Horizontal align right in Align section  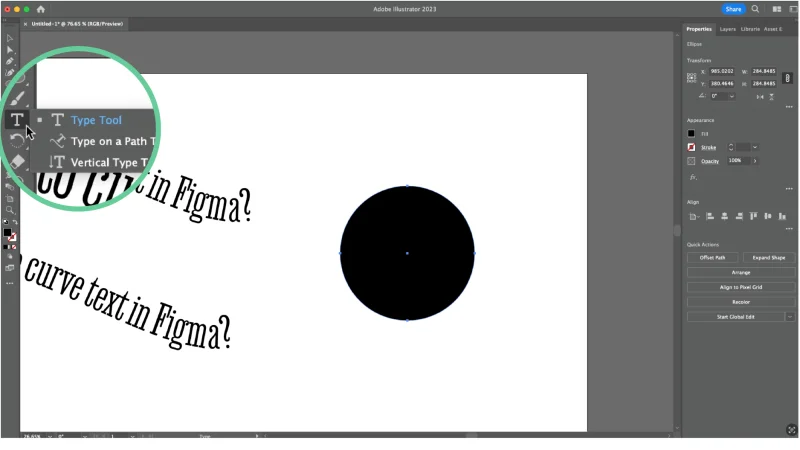pyautogui.click(x=739, y=216)
